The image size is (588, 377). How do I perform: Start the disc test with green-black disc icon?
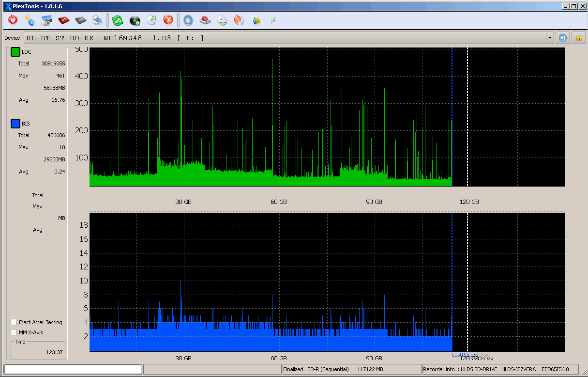pos(135,20)
